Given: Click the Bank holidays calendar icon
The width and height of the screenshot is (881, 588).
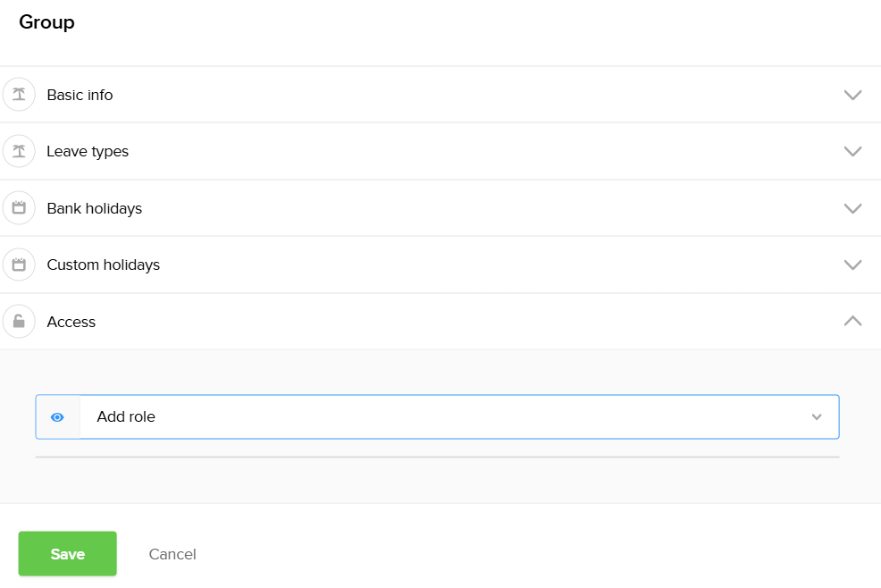Looking at the screenshot, I should [x=19, y=208].
